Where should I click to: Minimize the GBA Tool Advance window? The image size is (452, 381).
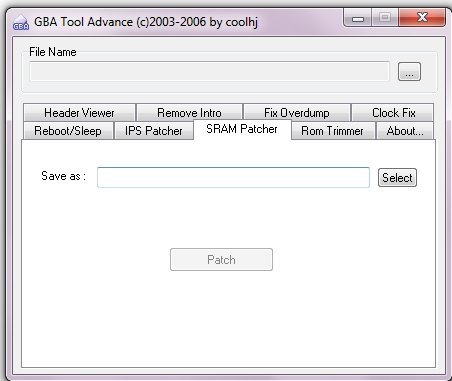coord(357,18)
